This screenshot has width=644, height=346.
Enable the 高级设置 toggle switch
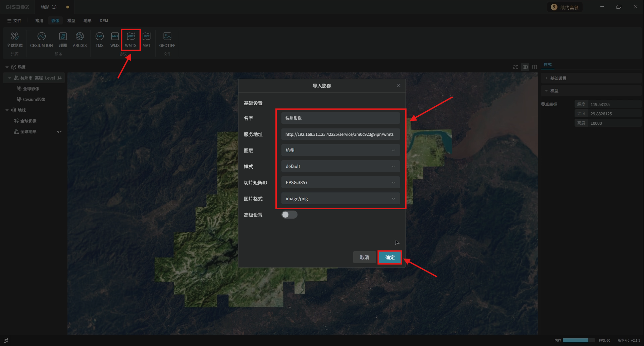point(289,215)
